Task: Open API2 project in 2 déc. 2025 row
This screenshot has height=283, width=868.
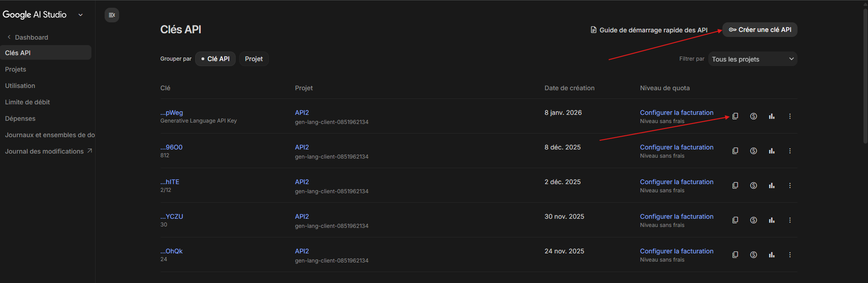Action: click(302, 182)
